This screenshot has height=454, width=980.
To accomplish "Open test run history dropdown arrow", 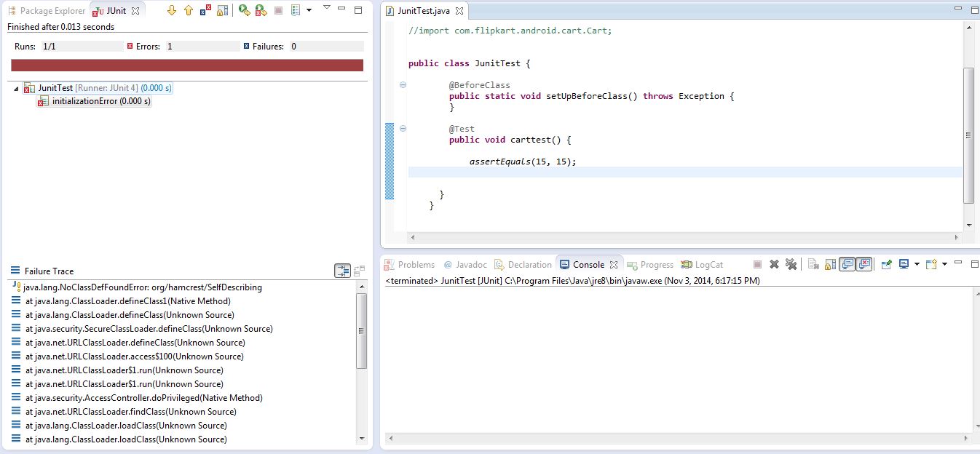I will 309,10.
